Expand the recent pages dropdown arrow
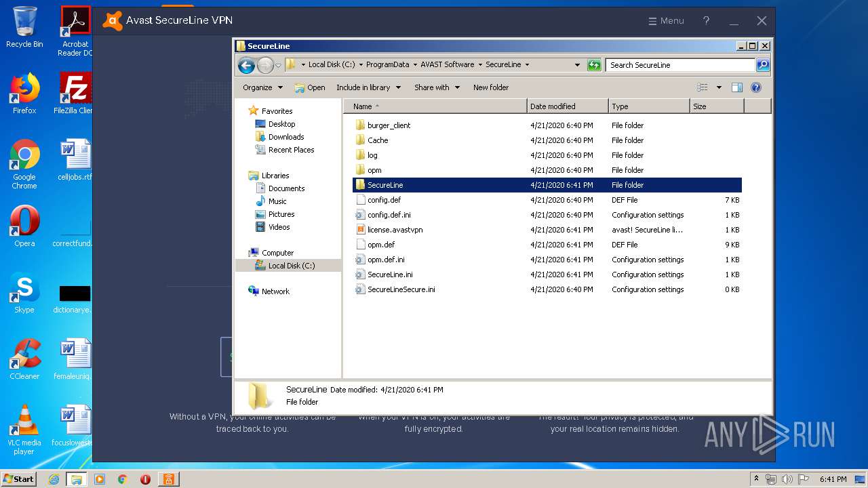 pos(278,65)
